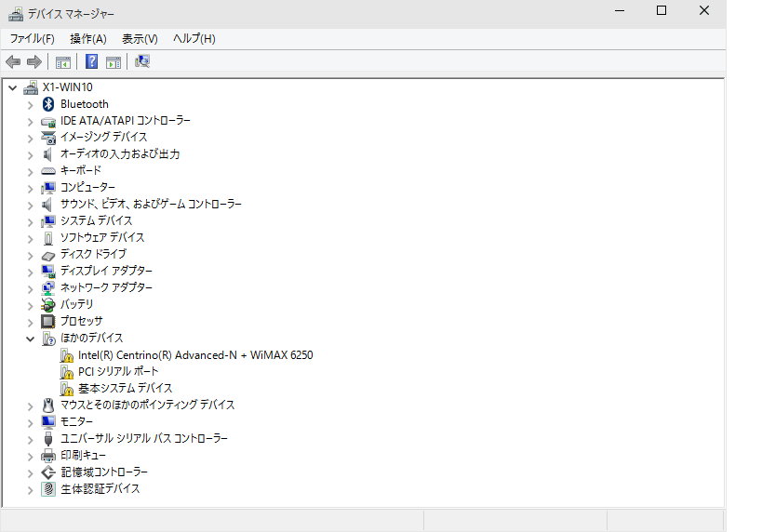Select the ユニバーサル シリアル バス コントローラー USB icon
This screenshot has width=762, height=532.
point(48,439)
